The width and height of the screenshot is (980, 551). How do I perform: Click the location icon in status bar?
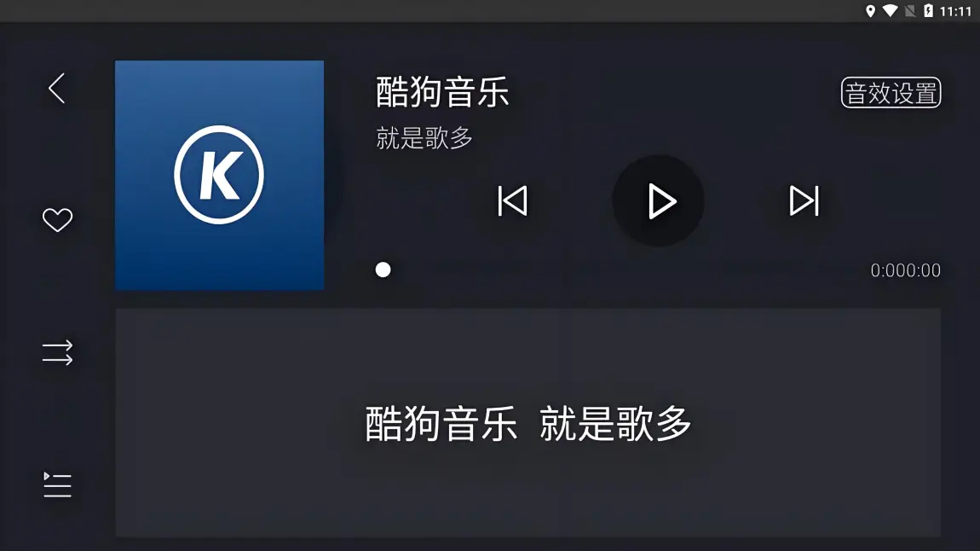(x=870, y=11)
